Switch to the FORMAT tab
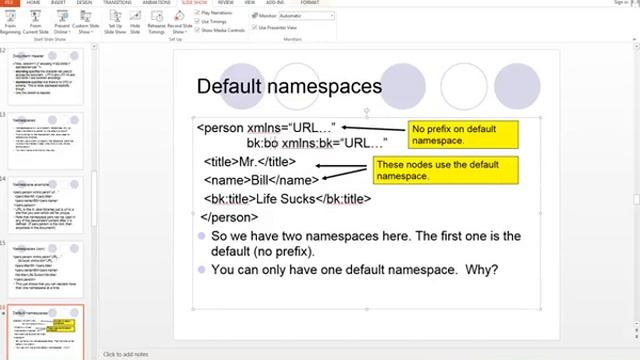640x360 pixels. (x=310, y=2)
